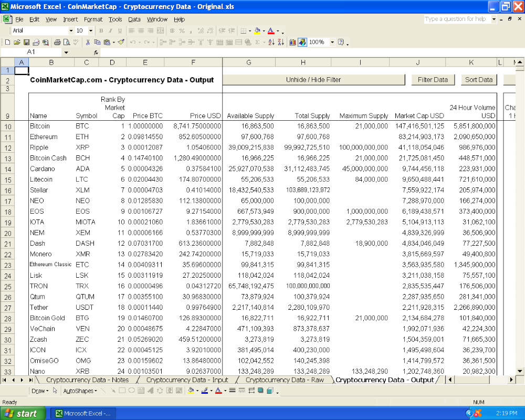Click the Name Box showing A1
Viewport: 525px width, 420px height.
(31, 52)
